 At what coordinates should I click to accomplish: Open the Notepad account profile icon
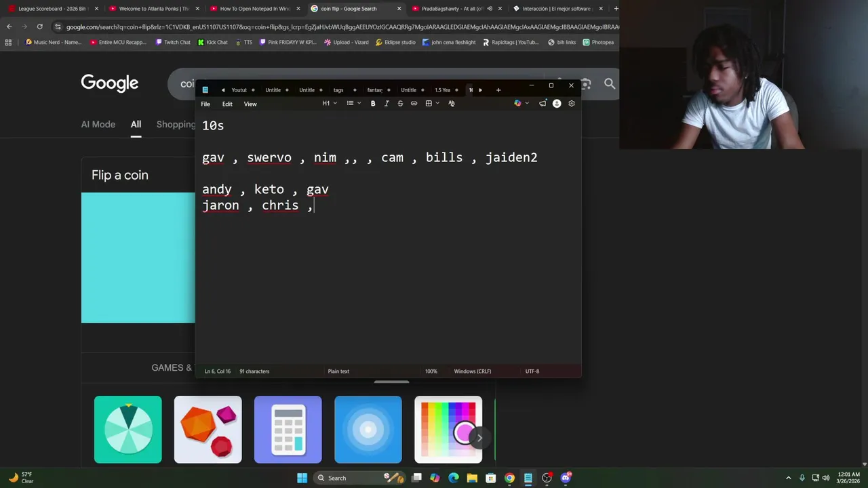point(557,104)
